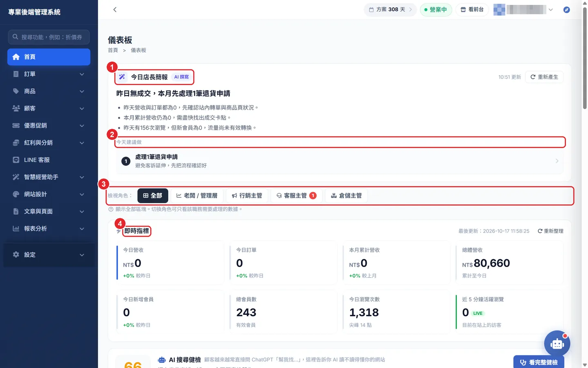The image size is (588, 368).
Task: Click the 訂單 orders icon
Action: point(16,74)
